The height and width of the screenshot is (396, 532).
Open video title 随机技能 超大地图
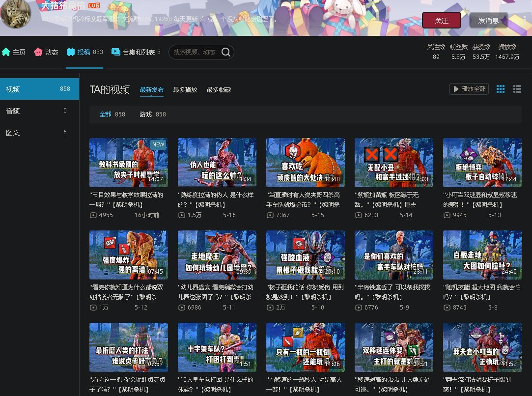point(482,292)
